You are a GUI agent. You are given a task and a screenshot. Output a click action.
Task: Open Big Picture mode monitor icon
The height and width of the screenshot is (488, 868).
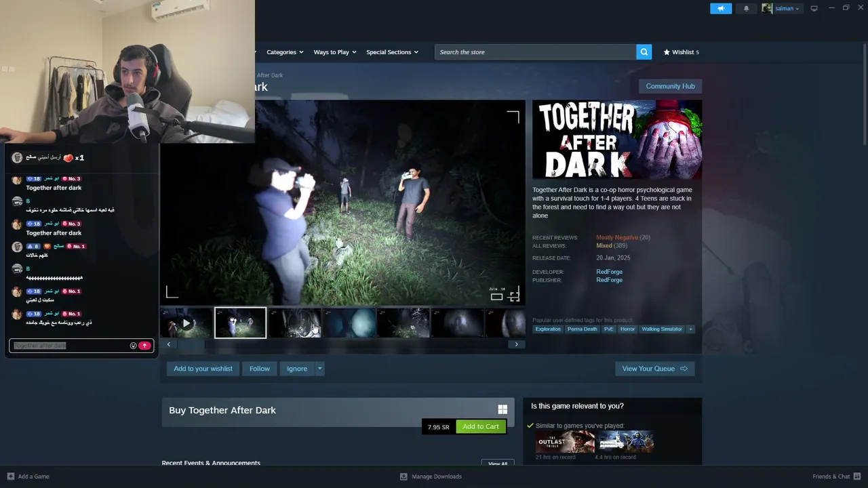click(x=814, y=8)
